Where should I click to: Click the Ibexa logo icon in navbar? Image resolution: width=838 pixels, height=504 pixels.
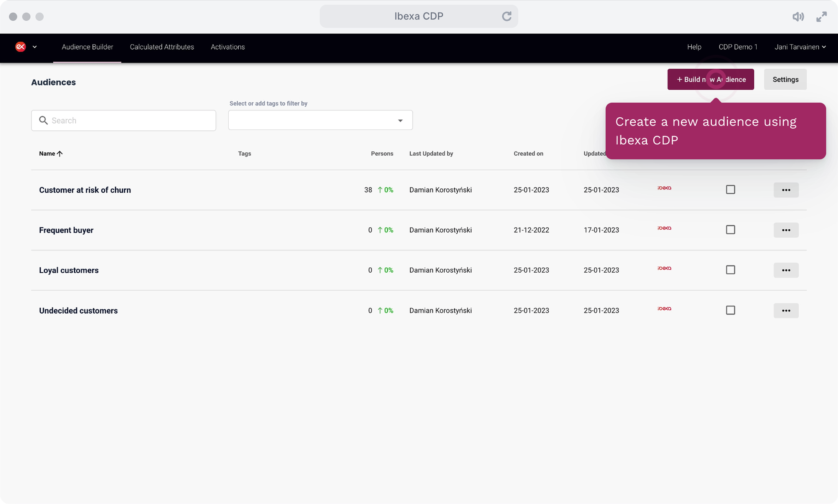pyautogui.click(x=20, y=47)
